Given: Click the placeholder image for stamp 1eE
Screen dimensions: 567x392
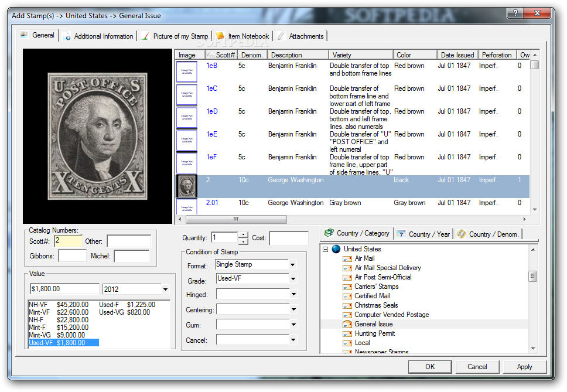Looking at the screenshot, I should coord(187,140).
